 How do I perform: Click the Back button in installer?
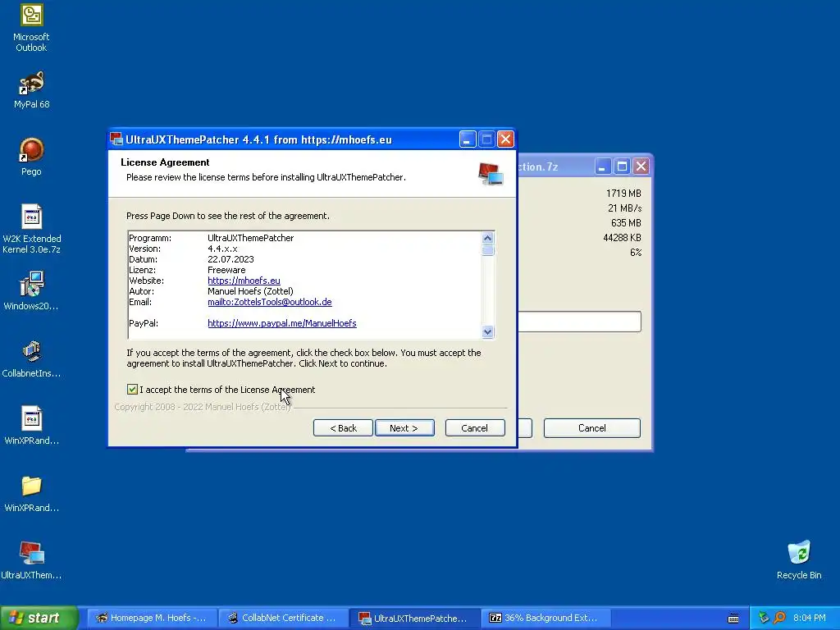[x=343, y=428]
